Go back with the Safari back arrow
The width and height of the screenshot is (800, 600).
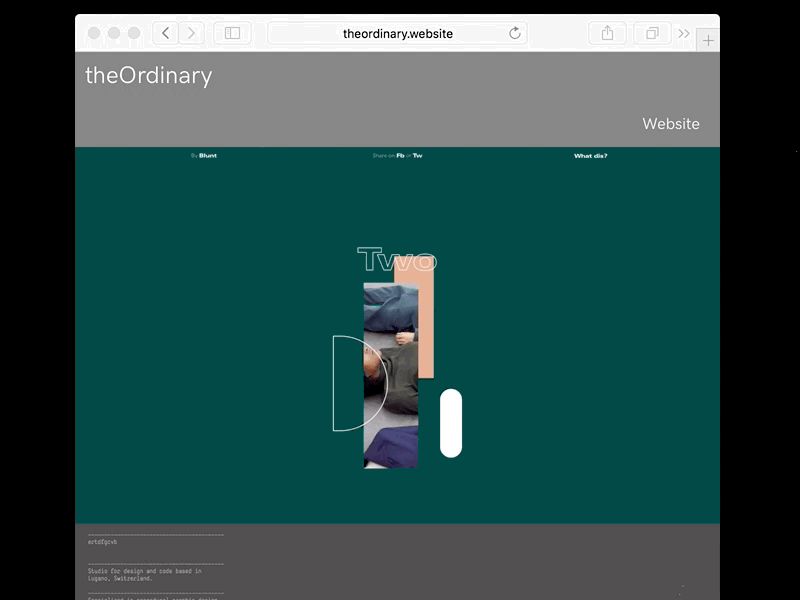165,33
